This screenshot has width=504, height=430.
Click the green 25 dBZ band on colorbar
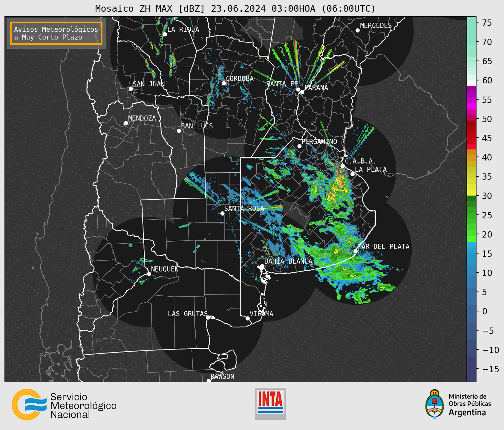471,215
